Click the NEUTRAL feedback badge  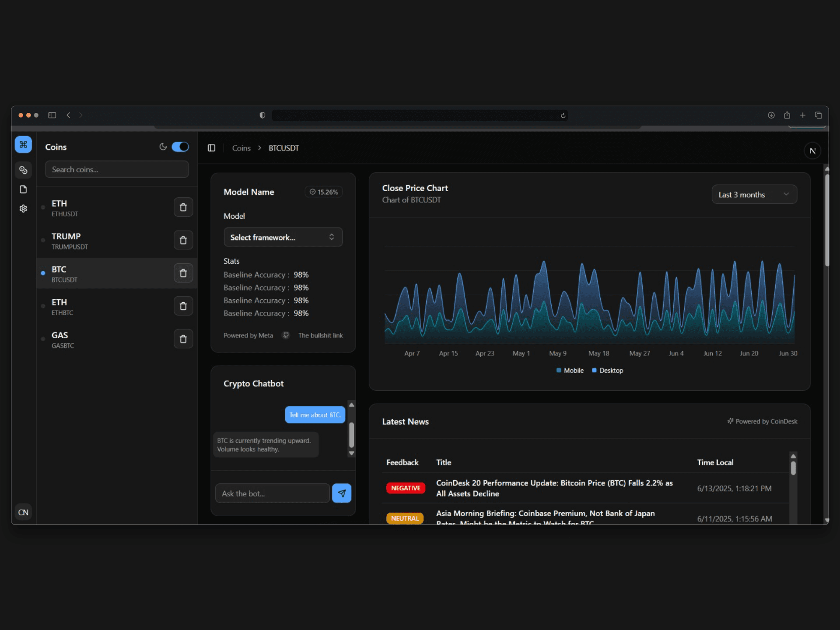pyautogui.click(x=405, y=518)
